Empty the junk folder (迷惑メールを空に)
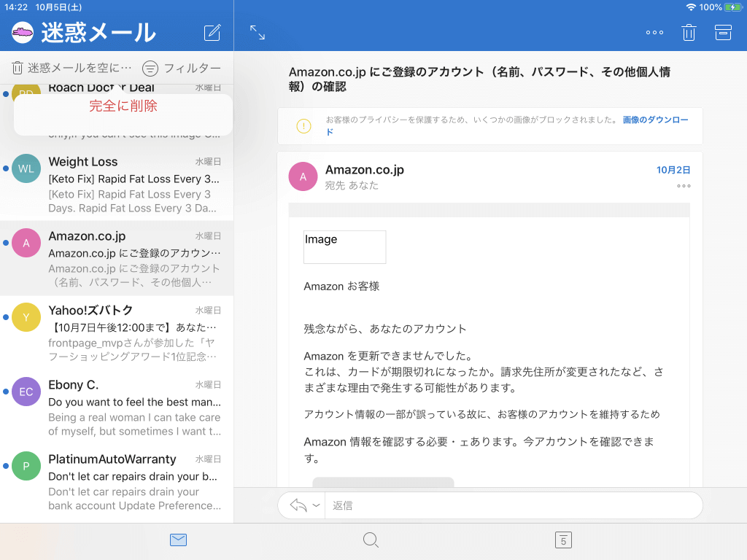747x560 pixels. [71, 68]
